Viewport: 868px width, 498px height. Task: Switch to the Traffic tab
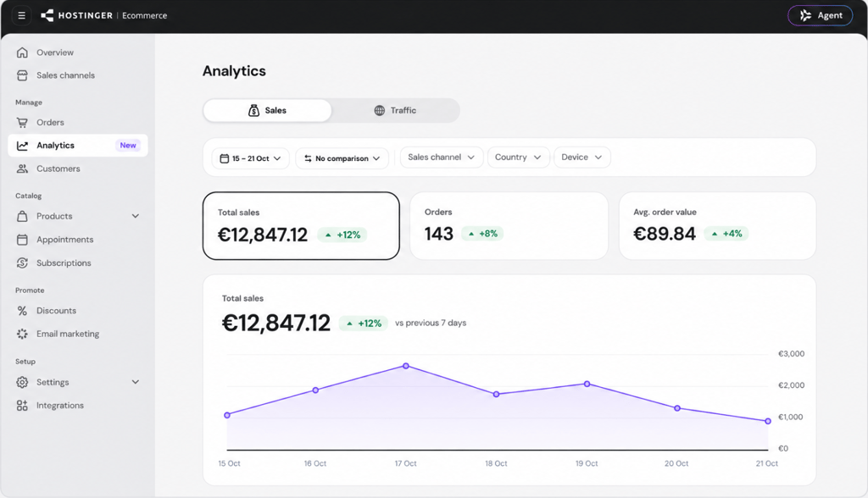395,111
